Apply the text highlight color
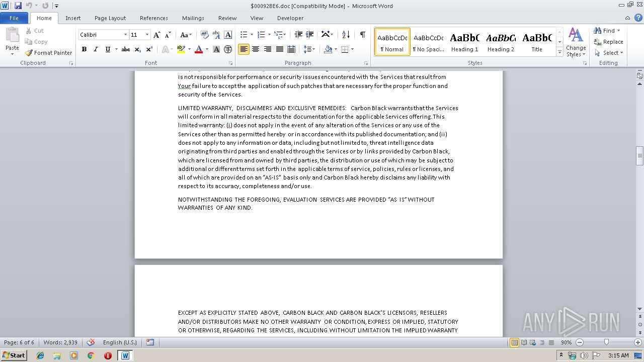Screen dimensions: 644x362 [x=181, y=49]
